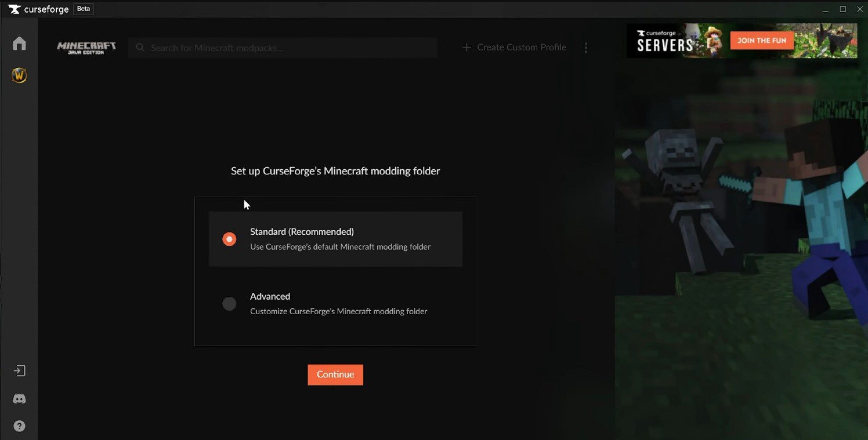Click JOIN THE FUN on servers banner
The width and height of the screenshot is (868, 440).
(x=762, y=41)
